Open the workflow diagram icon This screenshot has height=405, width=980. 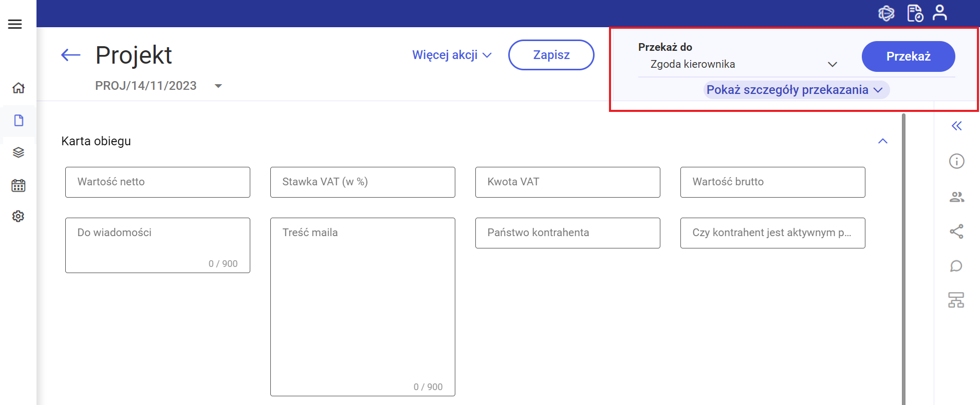pyautogui.click(x=956, y=300)
